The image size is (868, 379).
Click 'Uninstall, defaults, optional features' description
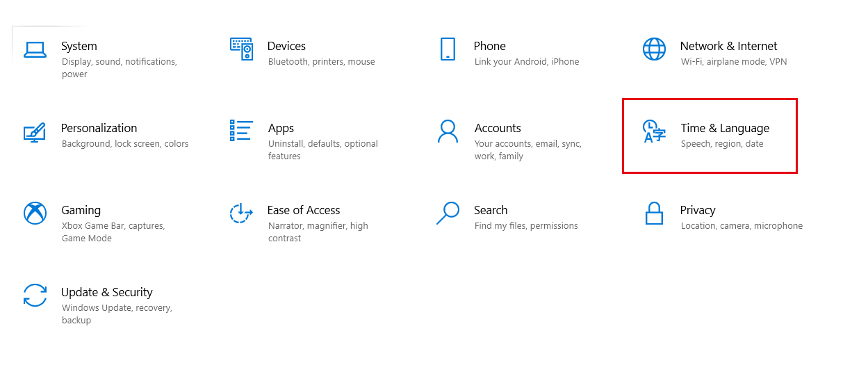pyautogui.click(x=323, y=150)
